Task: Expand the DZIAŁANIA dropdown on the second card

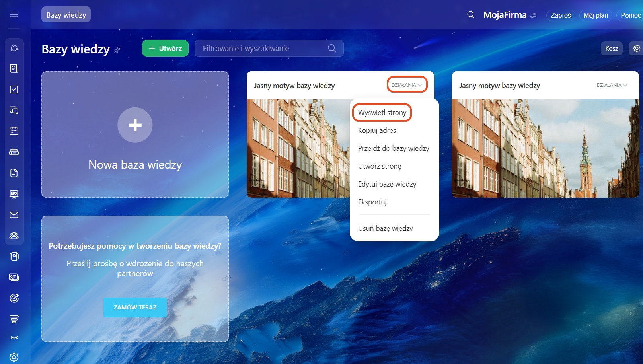Action: pyautogui.click(x=612, y=85)
